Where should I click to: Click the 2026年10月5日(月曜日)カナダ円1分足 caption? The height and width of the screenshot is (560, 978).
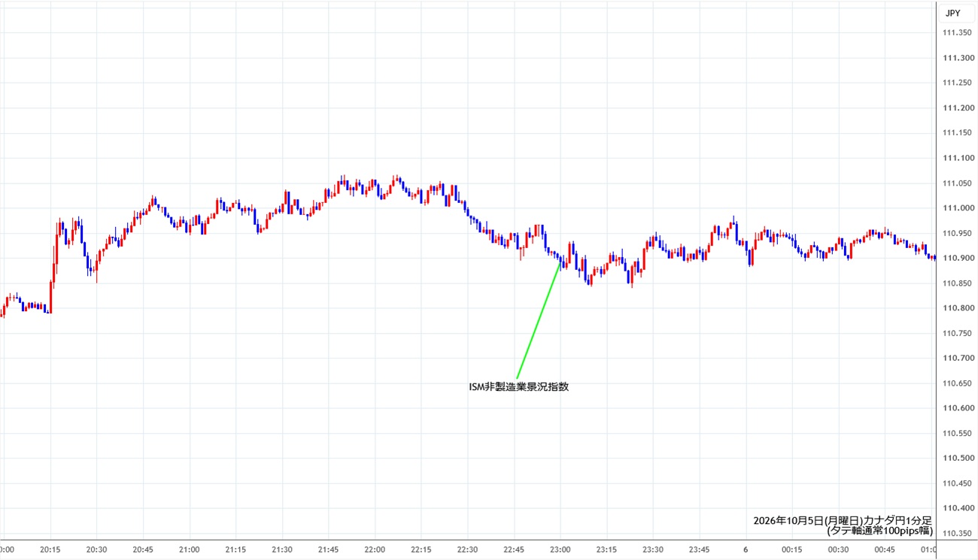click(x=843, y=520)
